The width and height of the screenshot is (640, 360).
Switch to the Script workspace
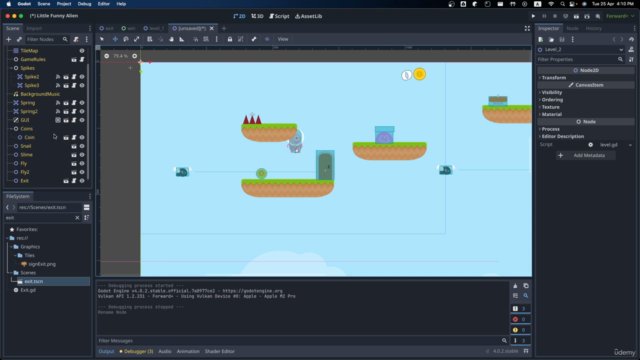click(x=279, y=16)
